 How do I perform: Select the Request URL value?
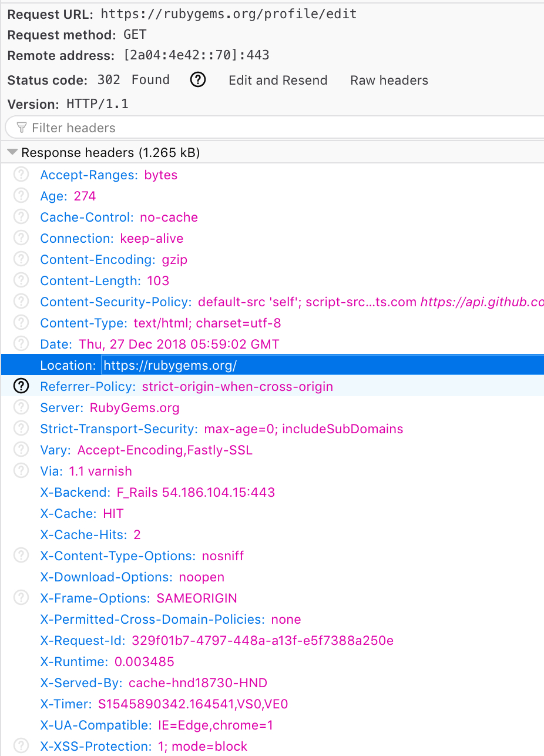click(229, 14)
